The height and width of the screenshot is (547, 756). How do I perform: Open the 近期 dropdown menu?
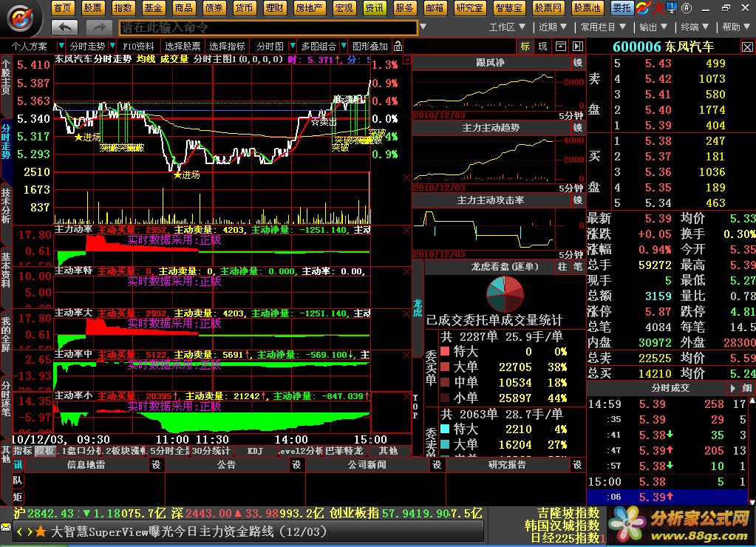tap(553, 27)
